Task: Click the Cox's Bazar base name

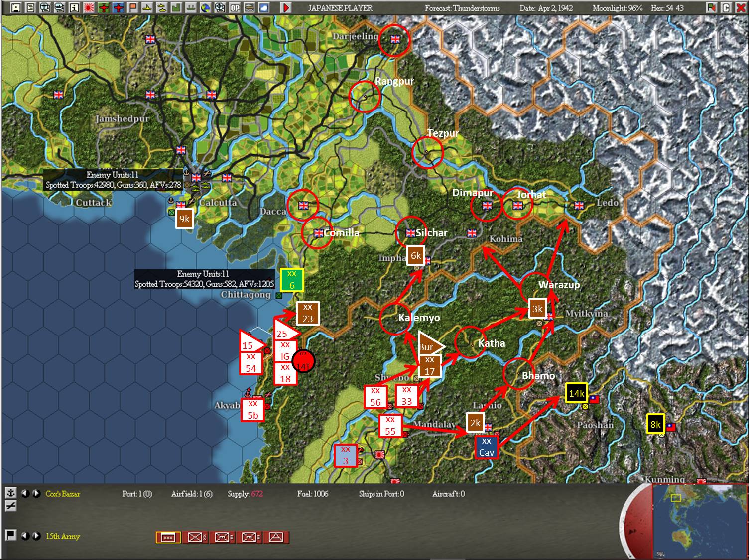Action: pyautogui.click(x=63, y=494)
